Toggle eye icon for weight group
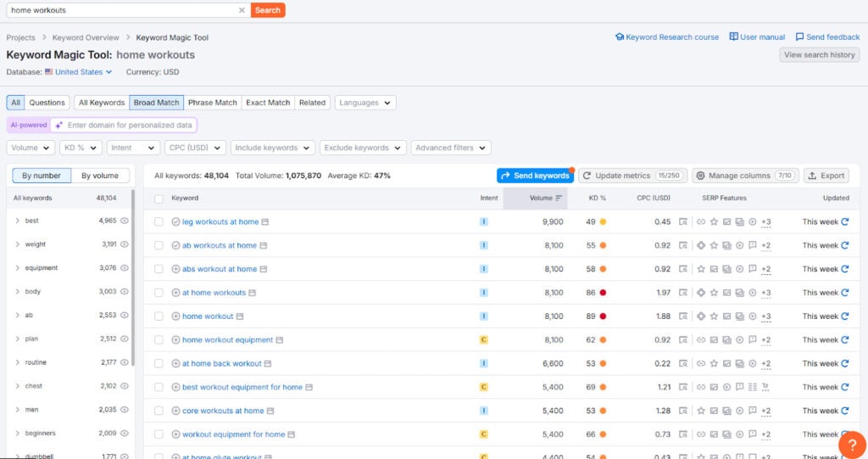The image size is (868, 459). pyautogui.click(x=125, y=243)
